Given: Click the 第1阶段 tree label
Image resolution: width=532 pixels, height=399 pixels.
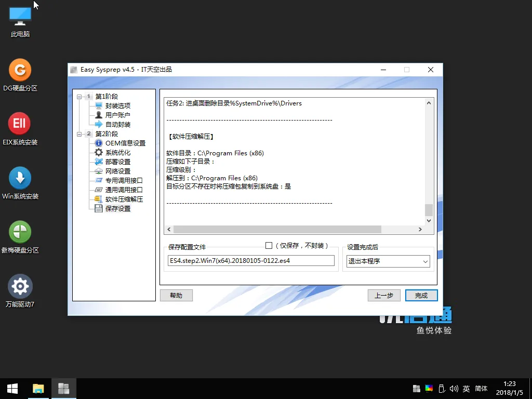Looking at the screenshot, I should [x=107, y=96].
